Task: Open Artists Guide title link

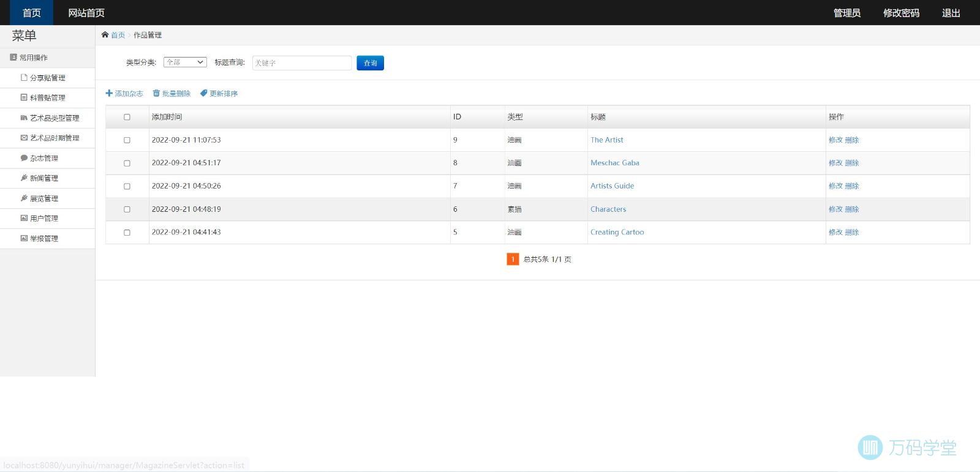Action: pos(612,186)
